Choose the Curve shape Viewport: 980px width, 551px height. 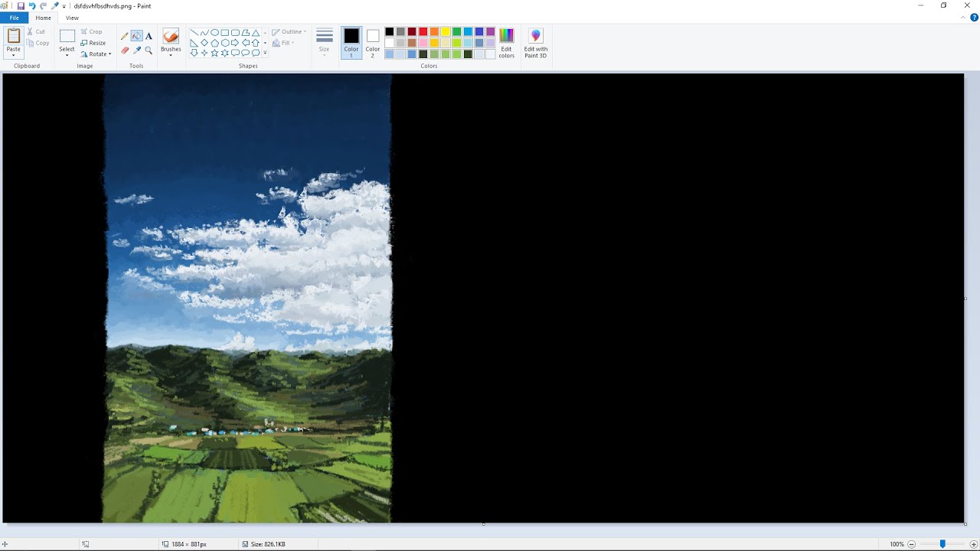[204, 33]
